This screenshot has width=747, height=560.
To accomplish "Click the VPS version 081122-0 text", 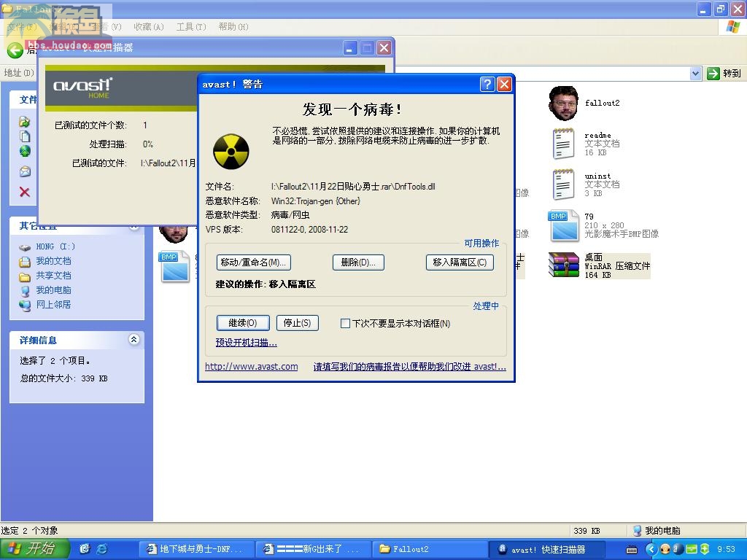I will [x=309, y=230].
